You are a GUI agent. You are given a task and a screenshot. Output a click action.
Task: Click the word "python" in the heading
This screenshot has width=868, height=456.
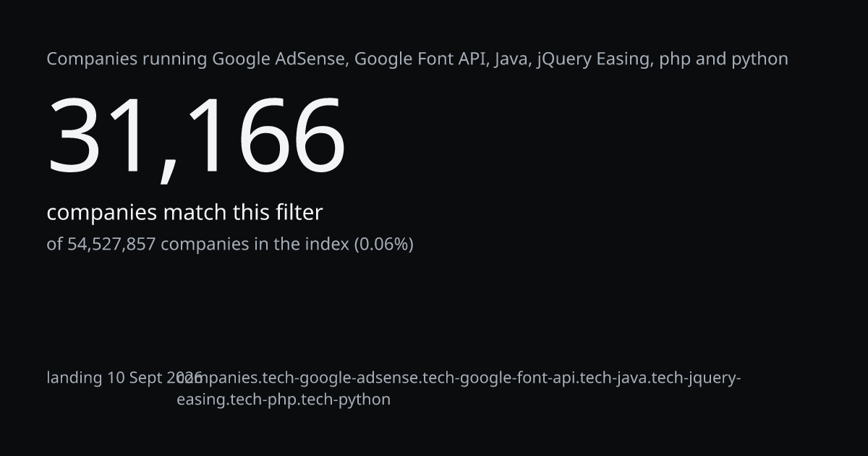point(759,61)
